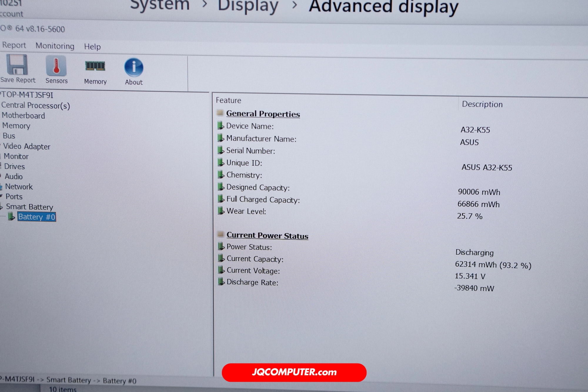Click the Memory chip toolbar icon
Viewport: 588px width, 392px height.
[95, 66]
